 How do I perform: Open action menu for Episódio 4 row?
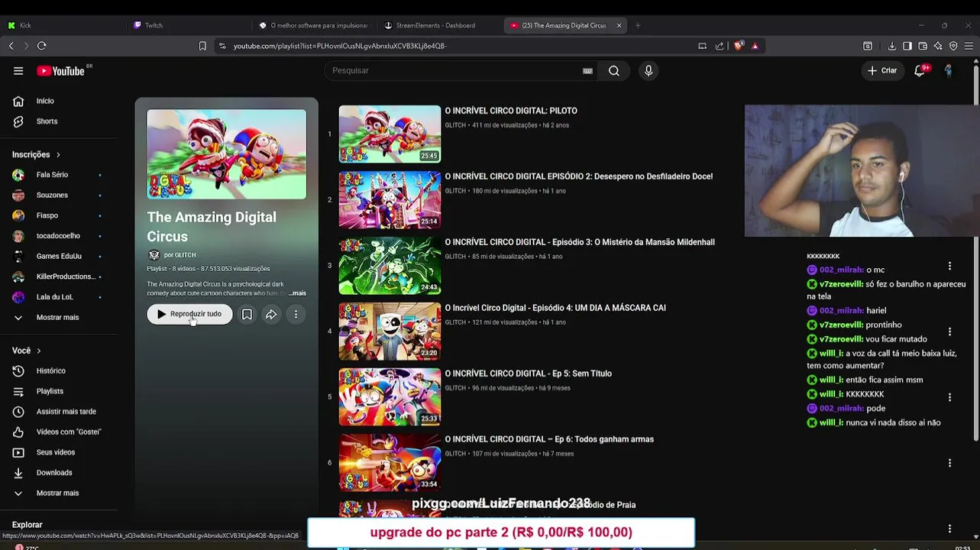949,332
